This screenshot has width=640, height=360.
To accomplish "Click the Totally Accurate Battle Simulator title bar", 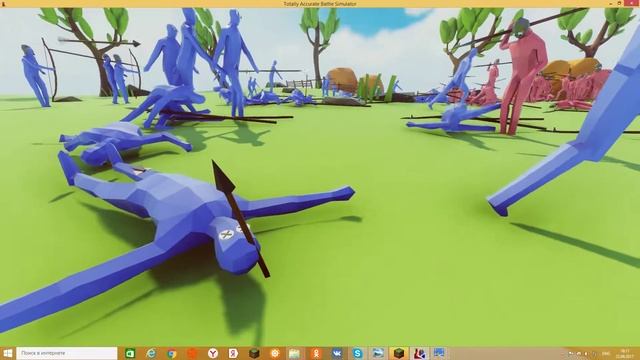I will pyautogui.click(x=320, y=4).
